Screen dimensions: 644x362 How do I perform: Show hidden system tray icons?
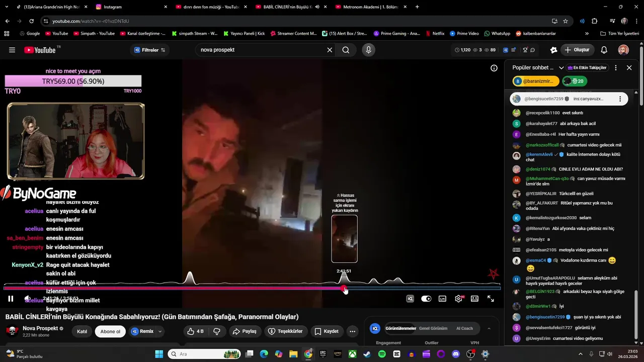tap(582, 354)
